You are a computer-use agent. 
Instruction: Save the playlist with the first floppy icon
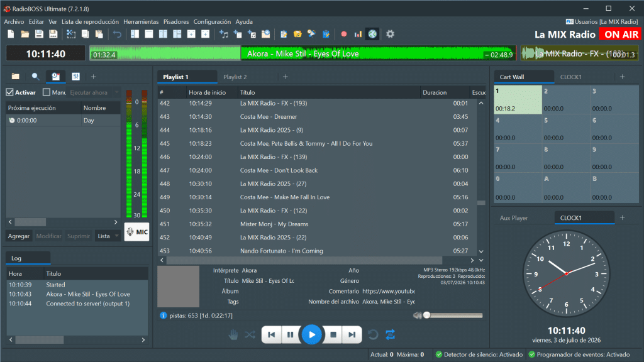coord(39,34)
